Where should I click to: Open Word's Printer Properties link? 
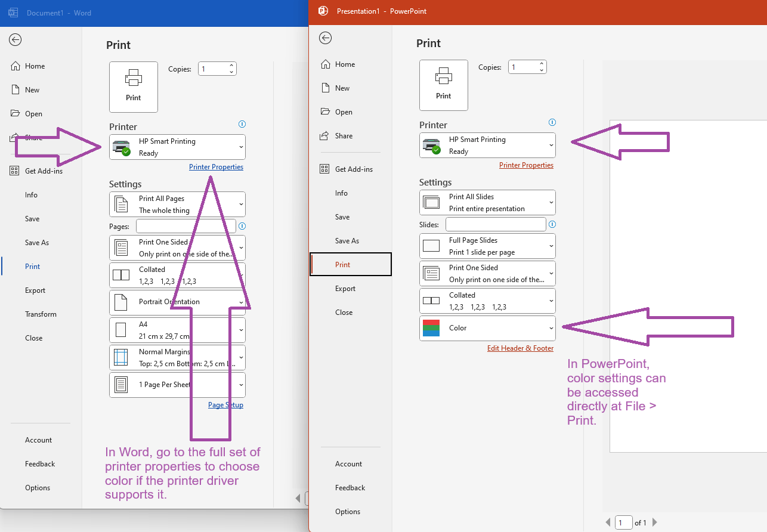(216, 167)
